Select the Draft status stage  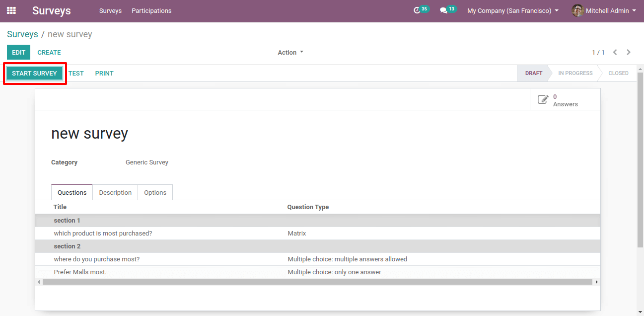534,73
